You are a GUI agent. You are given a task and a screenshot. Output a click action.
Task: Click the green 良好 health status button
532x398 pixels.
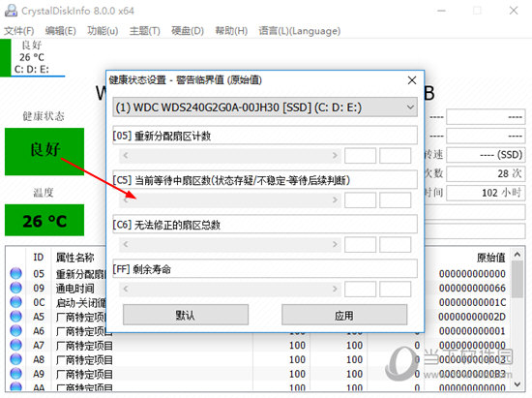pyautogui.click(x=44, y=151)
